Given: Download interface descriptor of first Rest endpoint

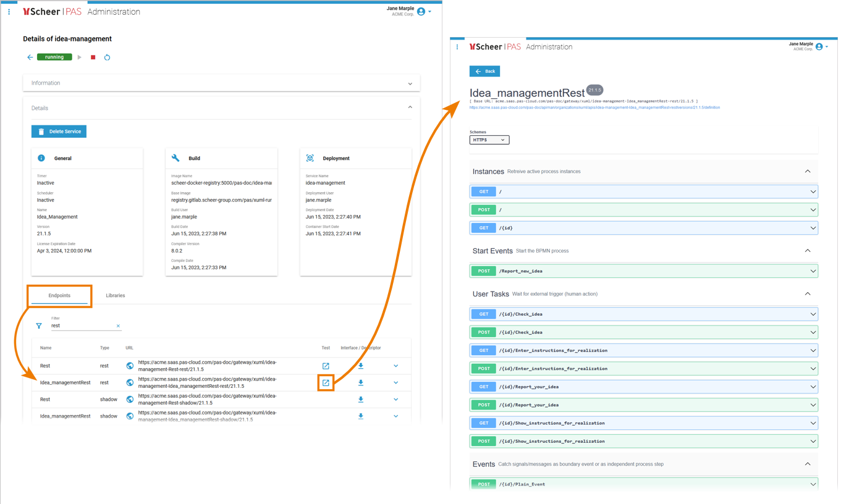Looking at the screenshot, I should [361, 366].
